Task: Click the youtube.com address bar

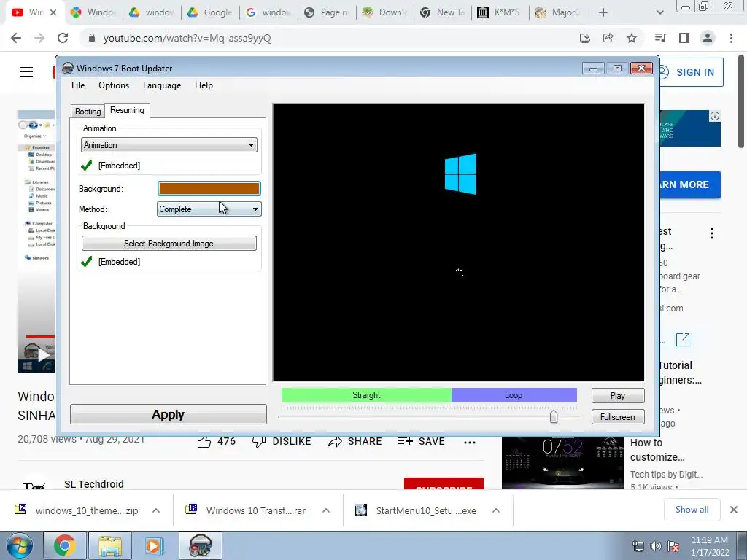Action: coord(329,38)
